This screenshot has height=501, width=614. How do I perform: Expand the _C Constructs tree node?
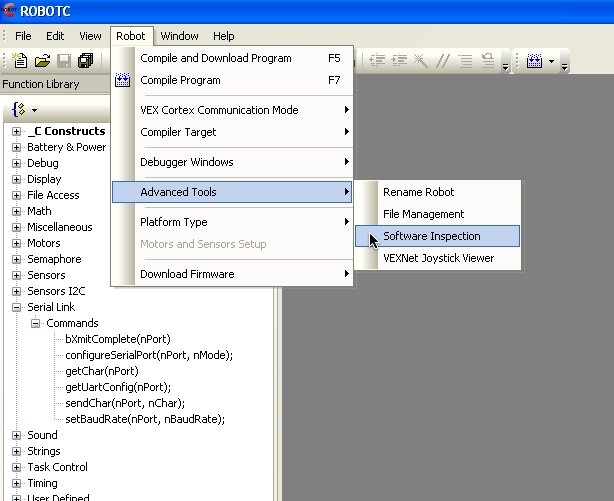tap(16, 131)
